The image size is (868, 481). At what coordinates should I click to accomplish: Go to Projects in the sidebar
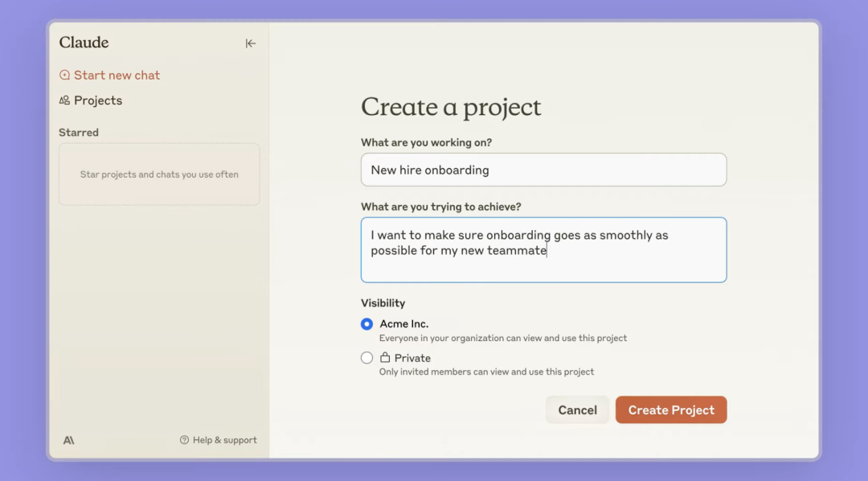[x=98, y=101]
